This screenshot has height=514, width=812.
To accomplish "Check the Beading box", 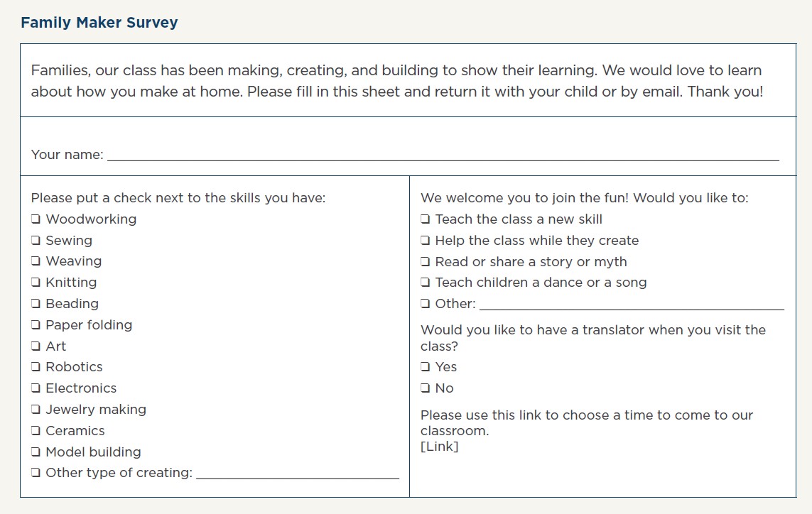I will pos(36,303).
